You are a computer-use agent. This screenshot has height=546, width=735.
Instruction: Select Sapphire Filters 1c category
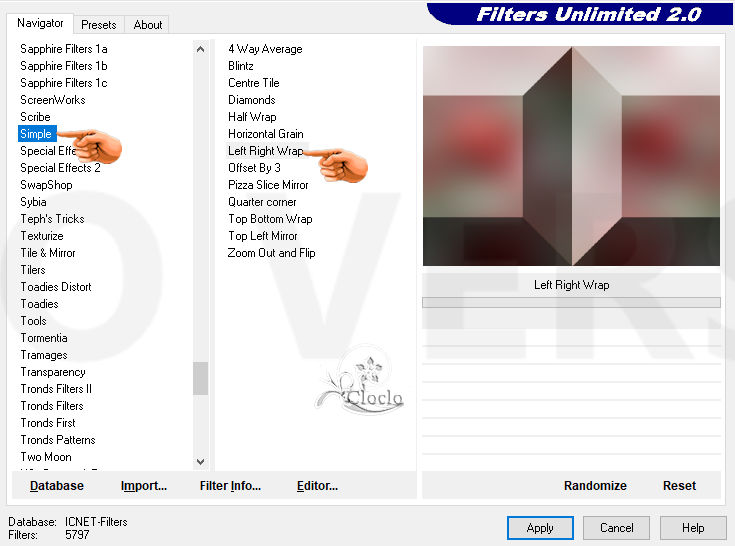click(x=64, y=83)
